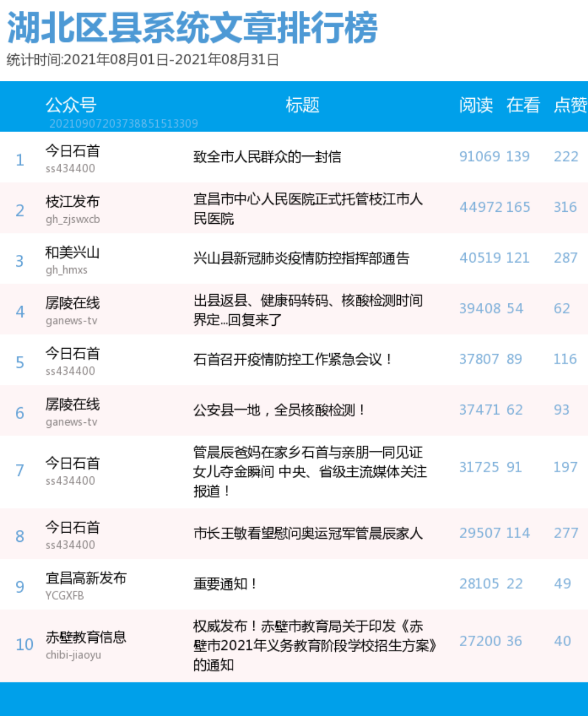Viewport: 588px width, 716px height.
Task: Open article 致全市人民群众的一封信
Action: pos(267,157)
